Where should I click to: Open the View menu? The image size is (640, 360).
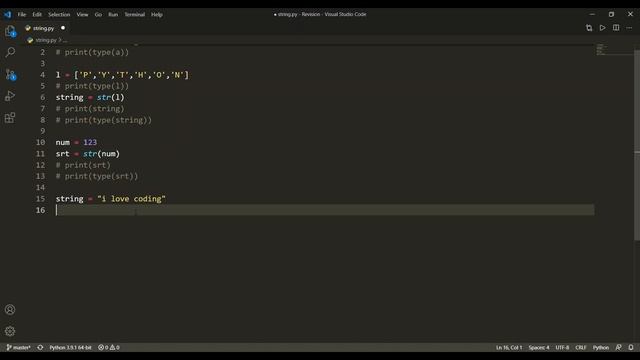tap(82, 14)
